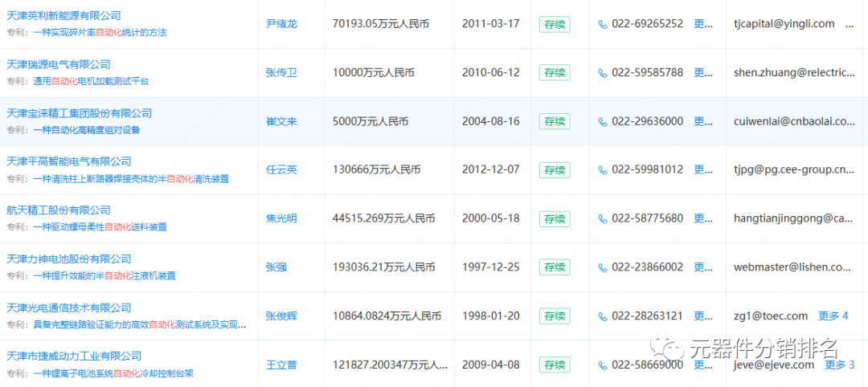This screenshot has width=868, height=387.
Task: Select registered capital 70193.05万元人民币
Action: [381, 24]
